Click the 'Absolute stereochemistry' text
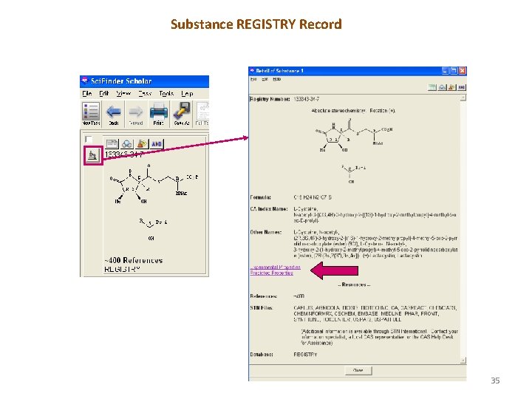 338,111
